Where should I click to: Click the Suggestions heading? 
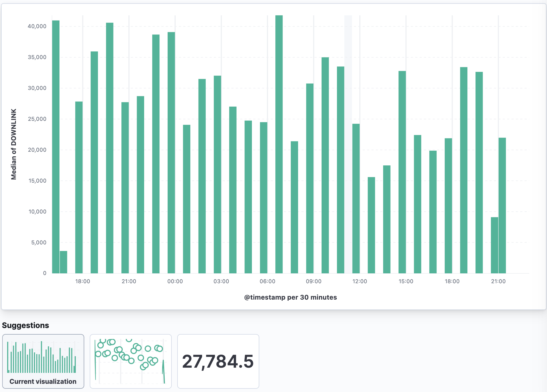(25, 325)
